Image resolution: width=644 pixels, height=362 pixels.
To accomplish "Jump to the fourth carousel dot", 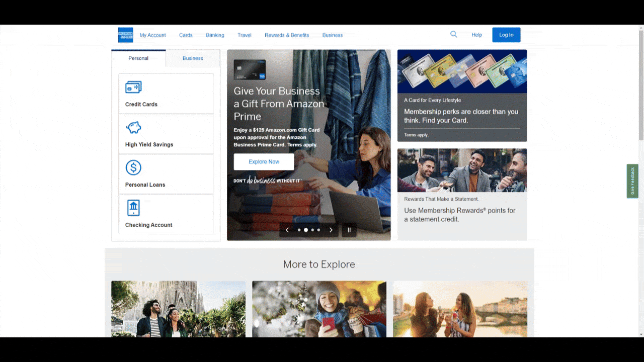I will pos(318,230).
